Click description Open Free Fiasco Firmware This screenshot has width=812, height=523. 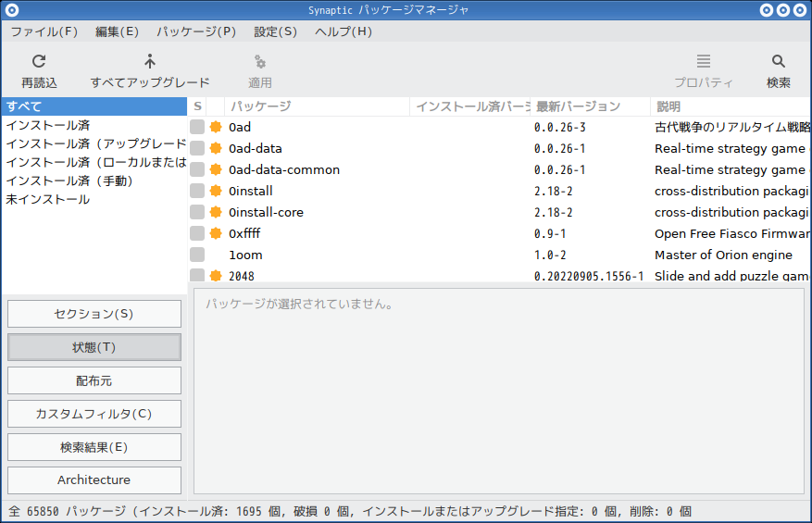[x=731, y=233]
